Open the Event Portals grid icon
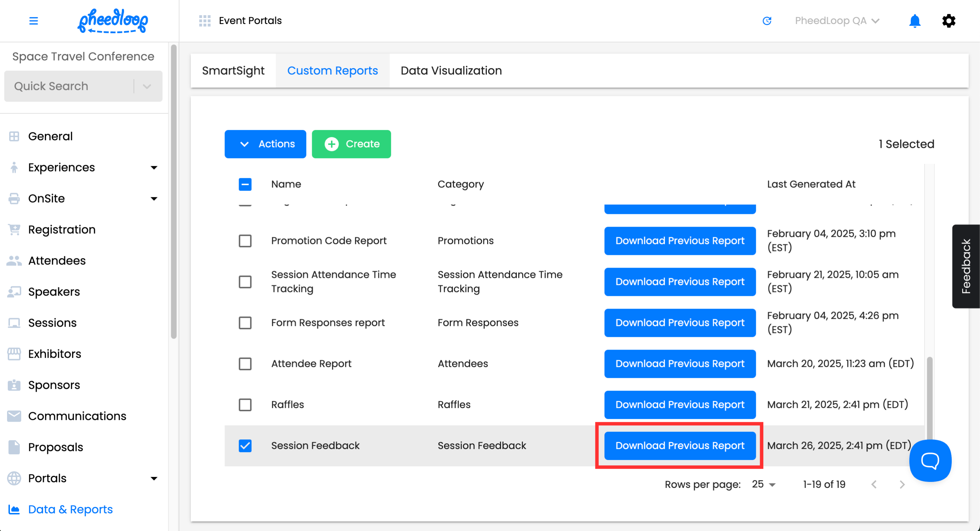Viewport: 980px width, 531px height. pos(205,21)
